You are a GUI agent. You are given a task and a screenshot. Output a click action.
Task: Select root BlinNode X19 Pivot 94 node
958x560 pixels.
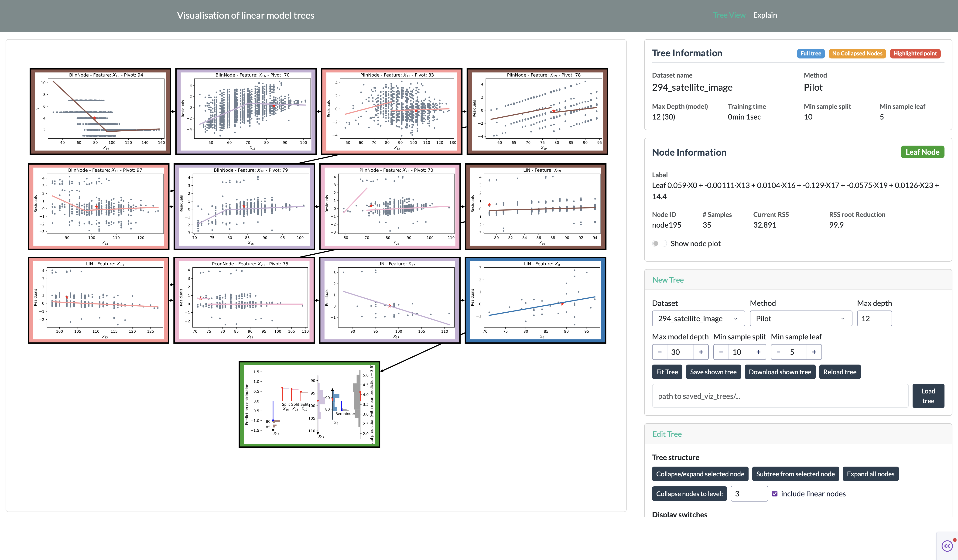(x=100, y=111)
